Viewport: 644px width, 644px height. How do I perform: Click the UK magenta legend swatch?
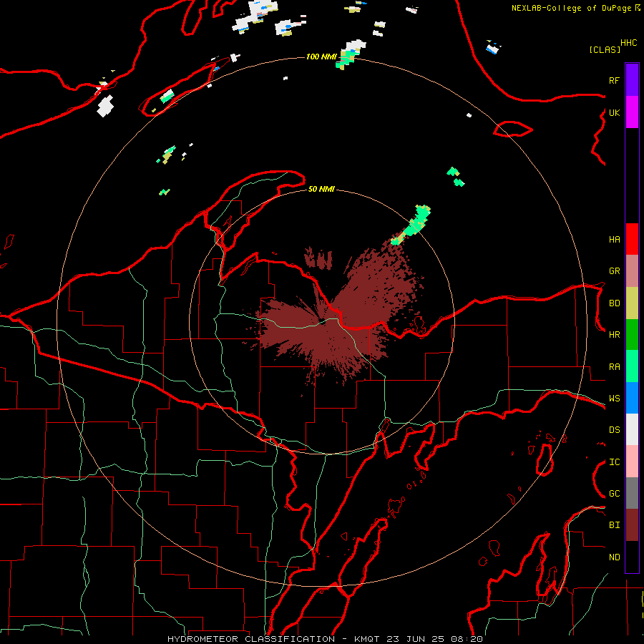(632, 112)
